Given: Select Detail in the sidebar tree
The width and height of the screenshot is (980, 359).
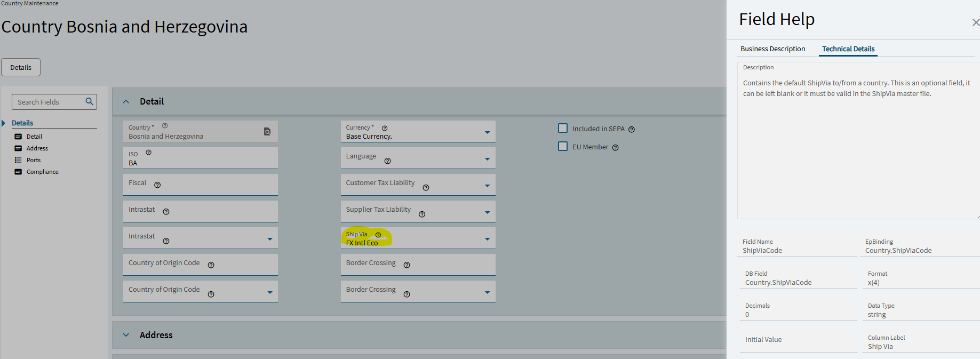Looking at the screenshot, I should tap(34, 137).
